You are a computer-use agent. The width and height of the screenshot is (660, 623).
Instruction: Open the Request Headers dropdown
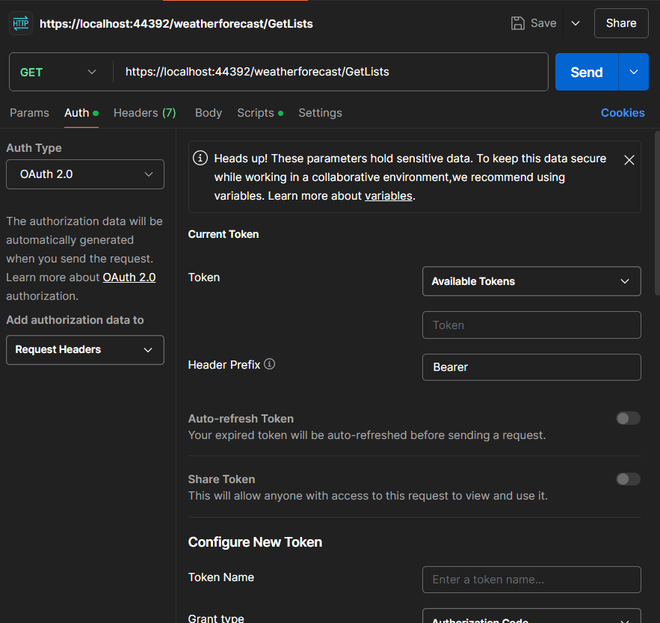85,350
